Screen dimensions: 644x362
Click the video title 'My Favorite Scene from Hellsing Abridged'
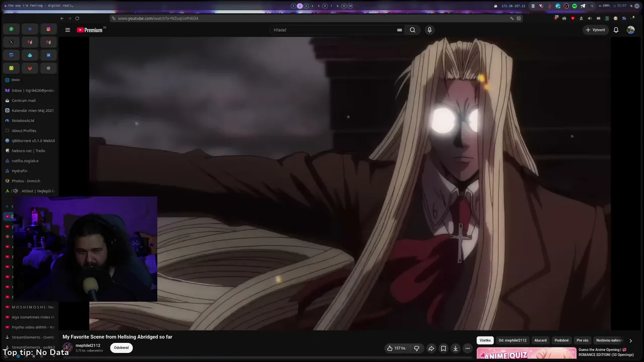click(x=117, y=337)
